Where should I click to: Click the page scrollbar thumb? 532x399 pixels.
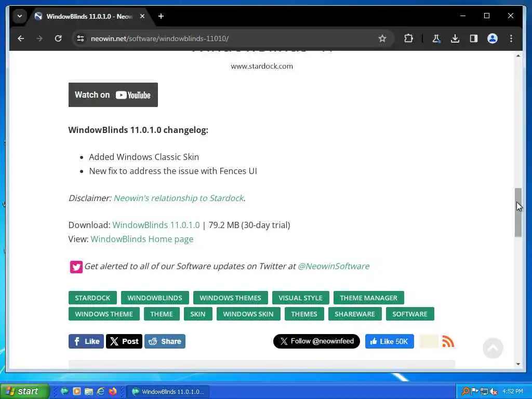click(x=518, y=212)
